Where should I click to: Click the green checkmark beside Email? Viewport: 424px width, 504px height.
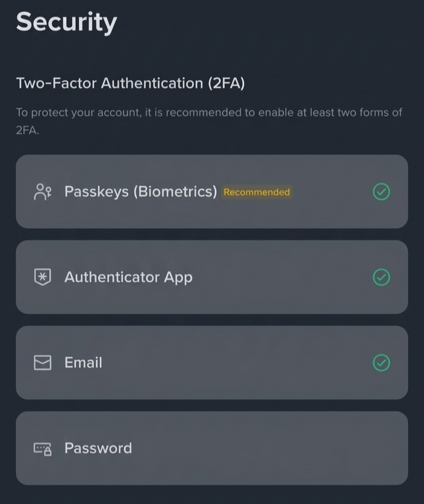(381, 362)
